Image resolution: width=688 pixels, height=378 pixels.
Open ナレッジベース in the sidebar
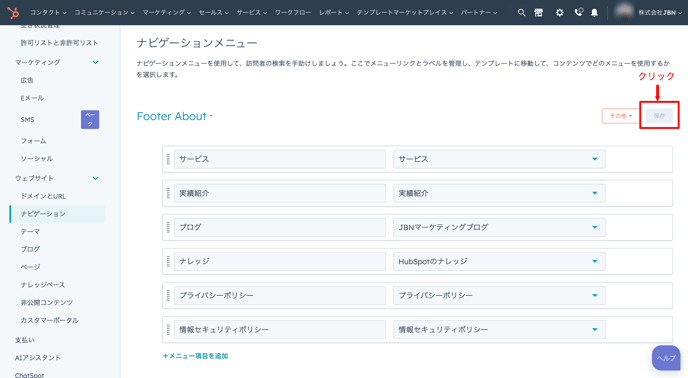(43, 285)
